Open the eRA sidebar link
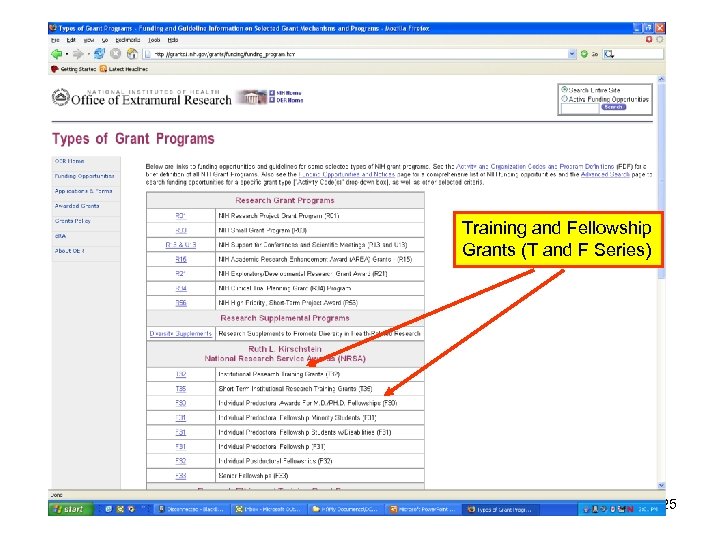The width and height of the screenshot is (720, 540). 60,236
